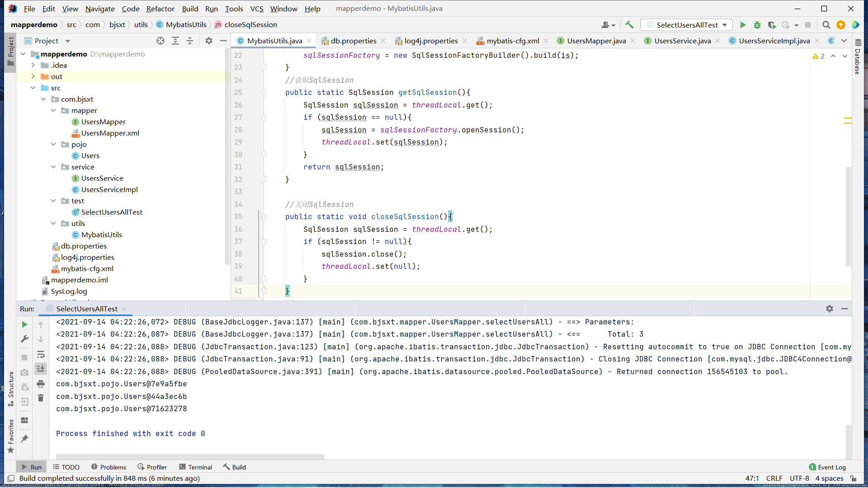This screenshot has height=488, width=868.
Task: Collapse the src folder
Action: pyautogui.click(x=33, y=88)
